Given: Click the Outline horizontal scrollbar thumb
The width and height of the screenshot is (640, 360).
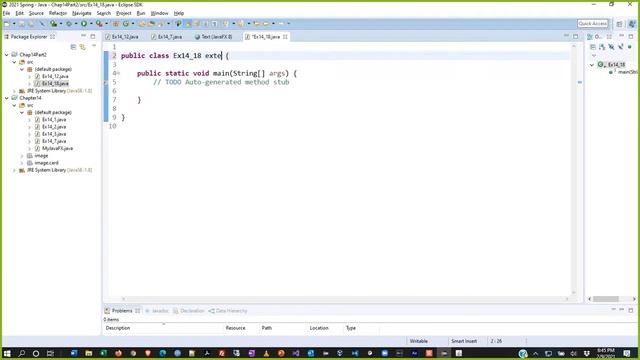Looking at the screenshot, I should click(606, 299).
